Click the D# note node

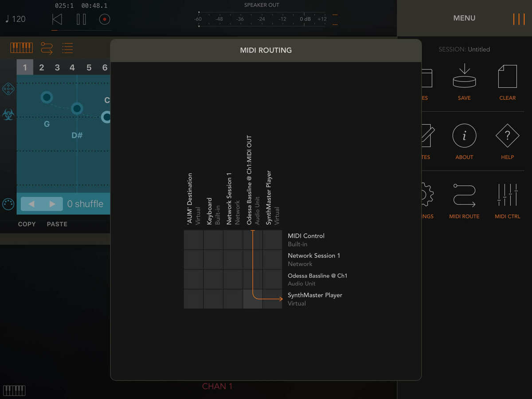77,109
